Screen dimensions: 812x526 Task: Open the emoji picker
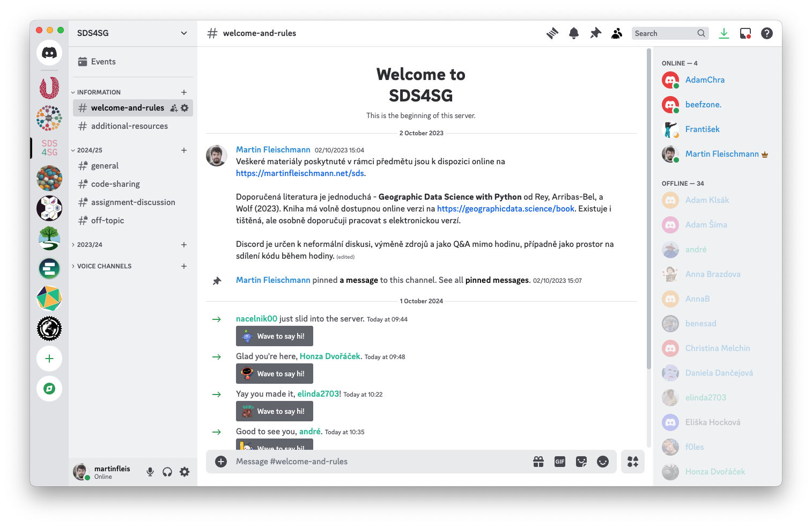click(x=603, y=462)
